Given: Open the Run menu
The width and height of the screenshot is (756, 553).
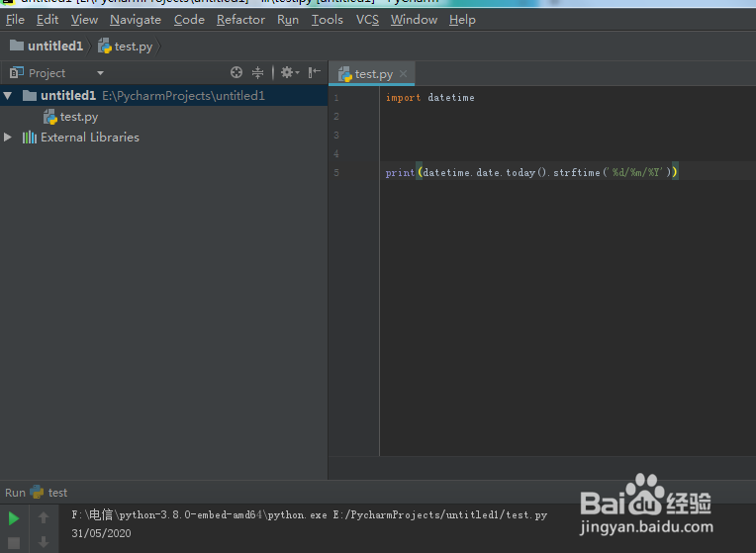Looking at the screenshot, I should click(288, 20).
